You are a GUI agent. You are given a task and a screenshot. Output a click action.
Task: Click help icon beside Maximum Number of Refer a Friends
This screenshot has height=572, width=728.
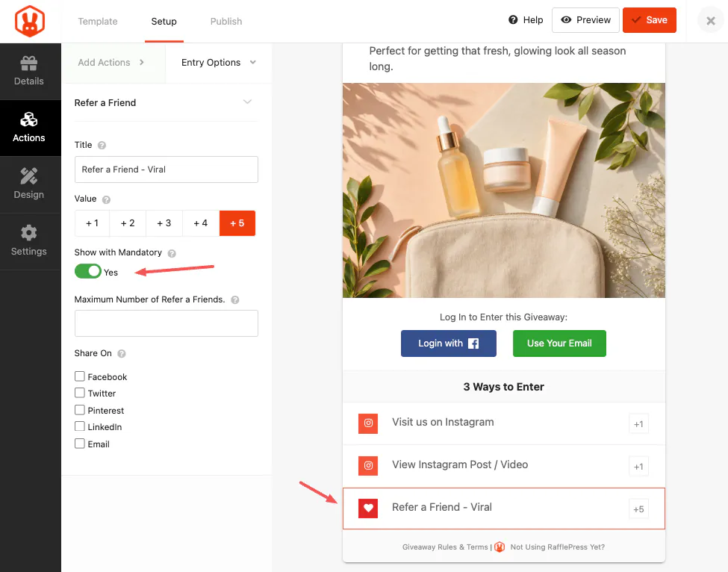(235, 300)
